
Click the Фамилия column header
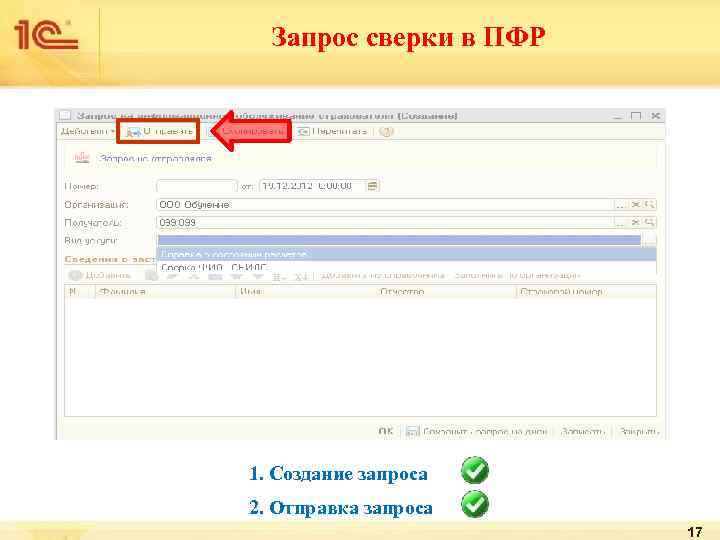(x=165, y=292)
